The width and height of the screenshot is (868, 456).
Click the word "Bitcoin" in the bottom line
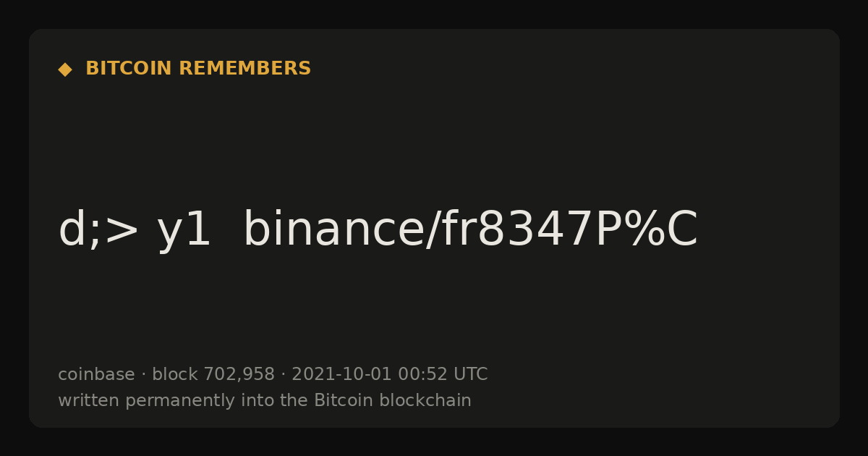pos(339,400)
